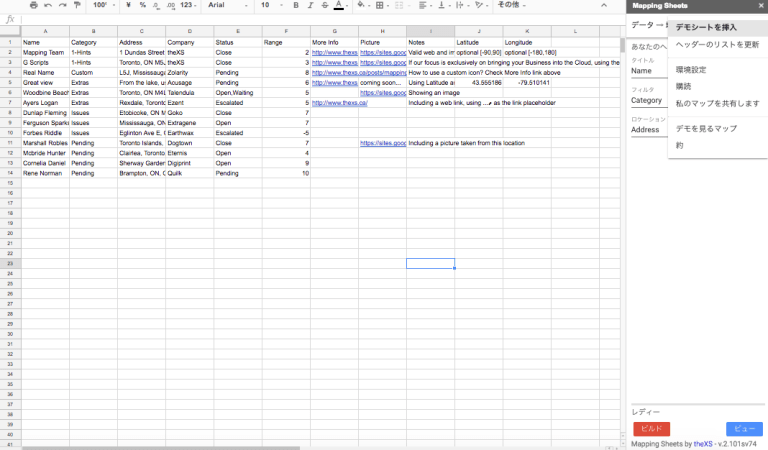
Task: Select 約 about menu item
Action: tap(718, 145)
